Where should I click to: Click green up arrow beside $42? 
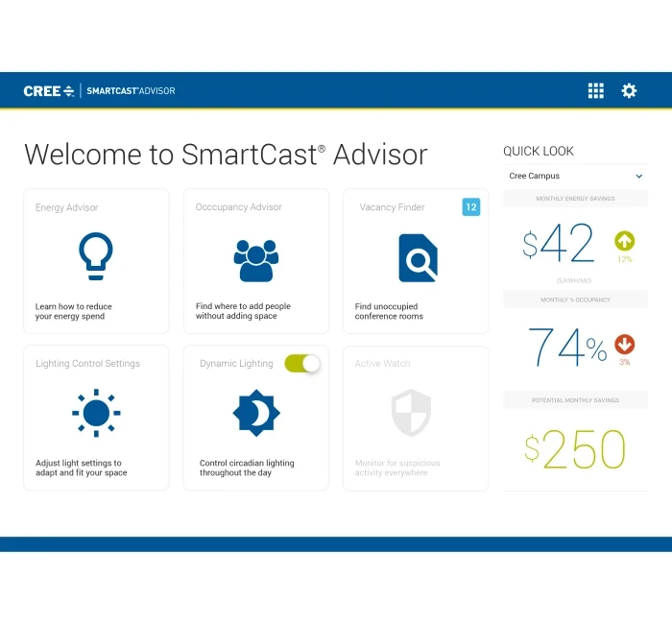tap(624, 241)
